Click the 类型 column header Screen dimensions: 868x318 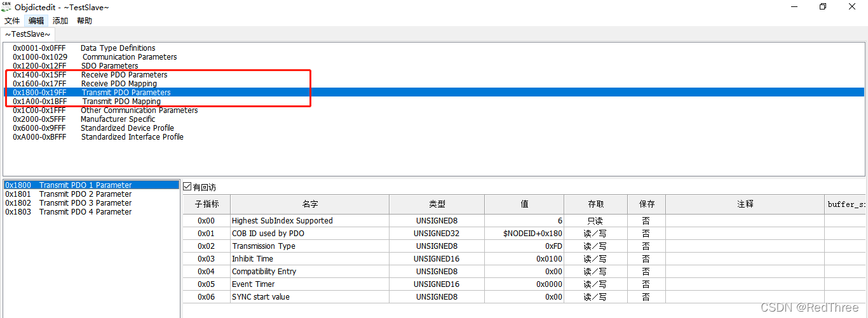[x=437, y=204]
